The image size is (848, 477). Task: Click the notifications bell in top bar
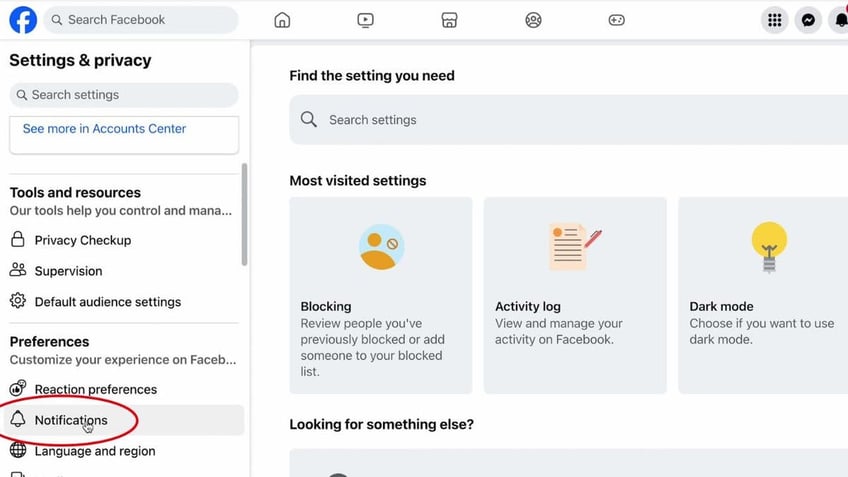pos(840,20)
